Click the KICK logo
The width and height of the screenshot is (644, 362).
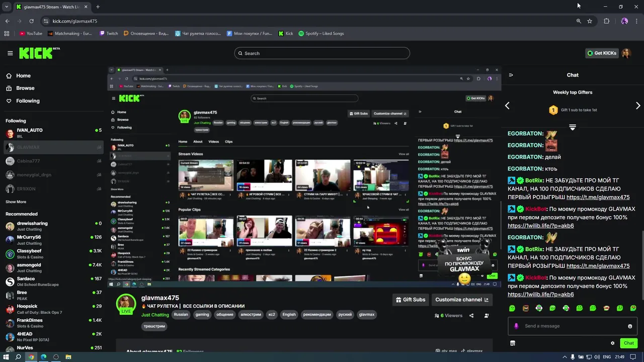[39, 53]
